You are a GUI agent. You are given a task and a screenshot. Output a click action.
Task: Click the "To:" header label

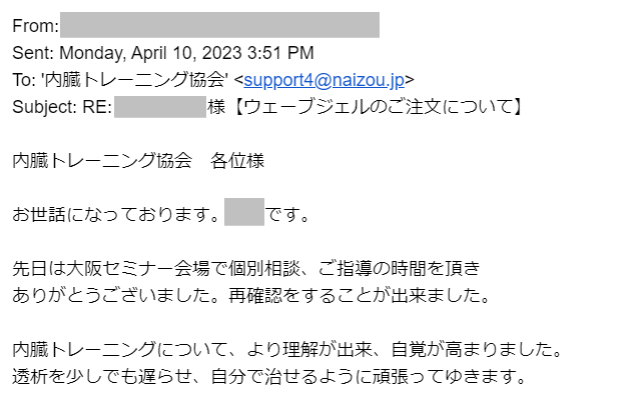[24, 80]
